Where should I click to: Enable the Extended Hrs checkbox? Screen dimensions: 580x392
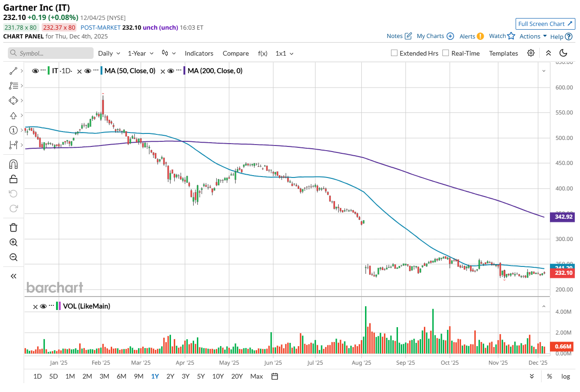(x=394, y=53)
